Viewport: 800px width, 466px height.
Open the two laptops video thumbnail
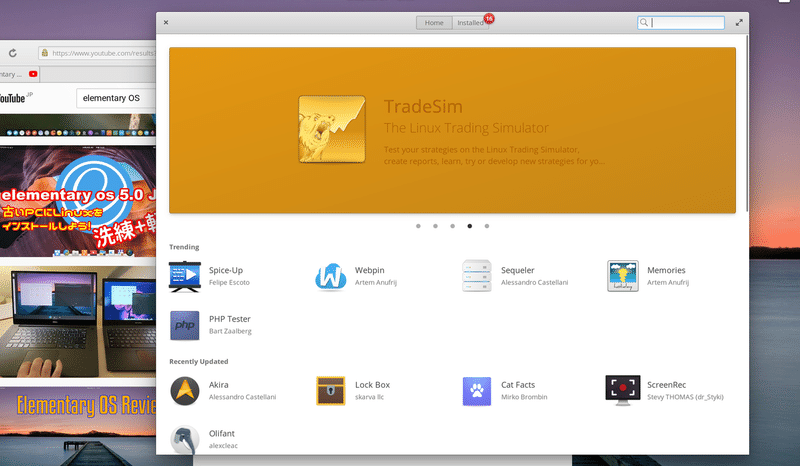78,322
